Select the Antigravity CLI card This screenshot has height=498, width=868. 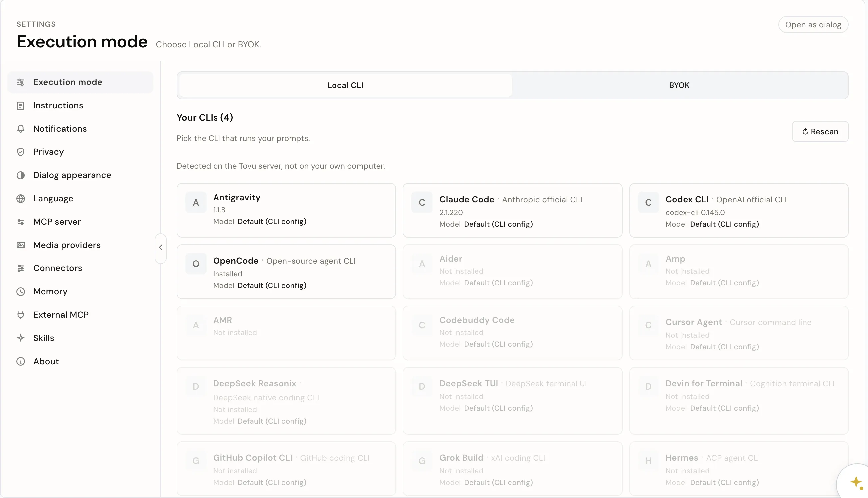286,210
